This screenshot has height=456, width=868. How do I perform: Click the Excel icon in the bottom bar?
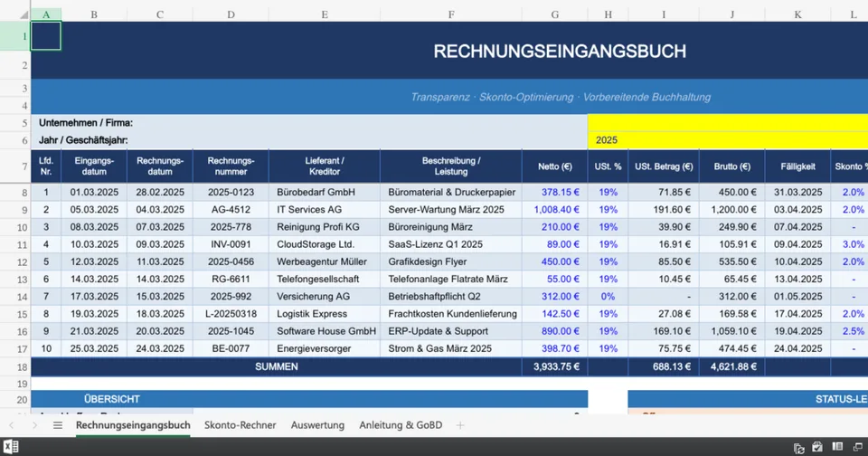(11, 447)
